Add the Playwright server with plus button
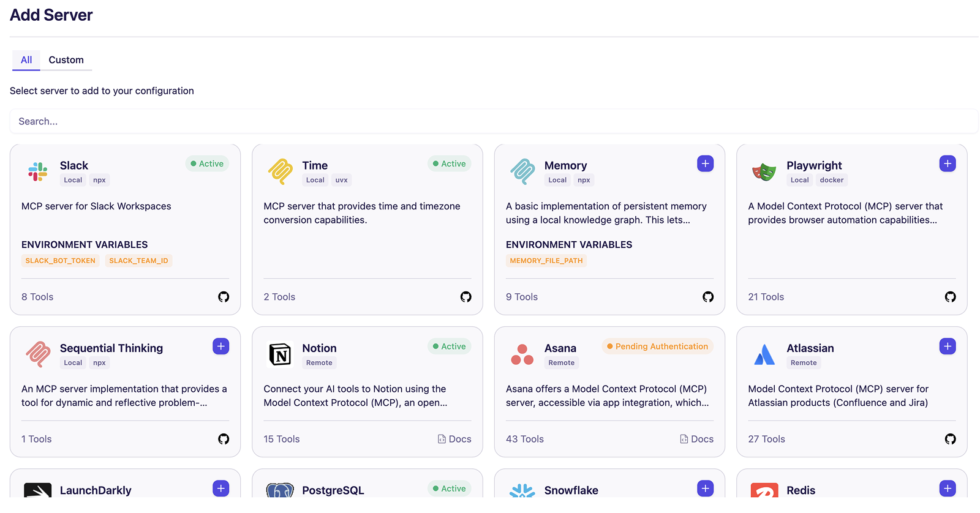The height and width of the screenshot is (513, 980). pyautogui.click(x=948, y=163)
